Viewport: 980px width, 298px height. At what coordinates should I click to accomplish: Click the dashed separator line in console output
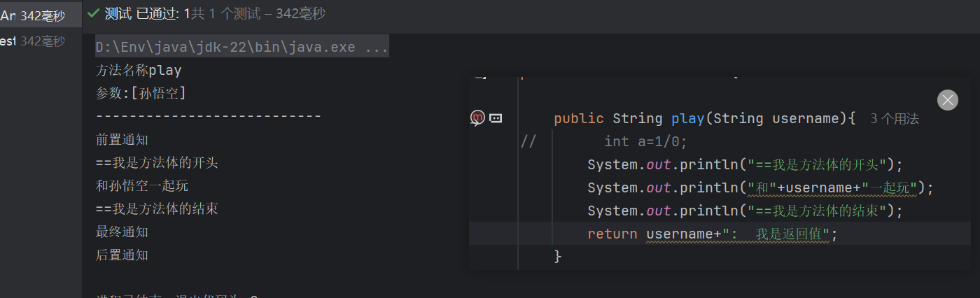(209, 116)
